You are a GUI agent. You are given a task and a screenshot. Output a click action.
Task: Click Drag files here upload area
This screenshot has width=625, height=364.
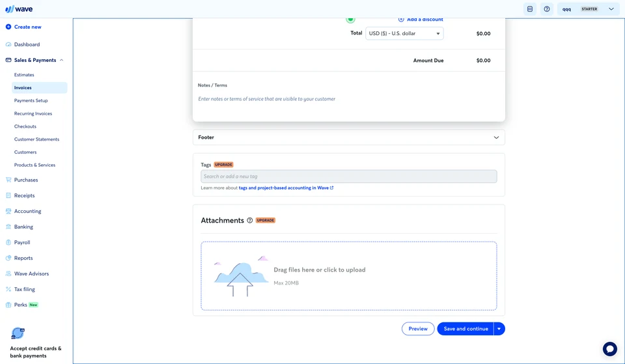(349, 276)
